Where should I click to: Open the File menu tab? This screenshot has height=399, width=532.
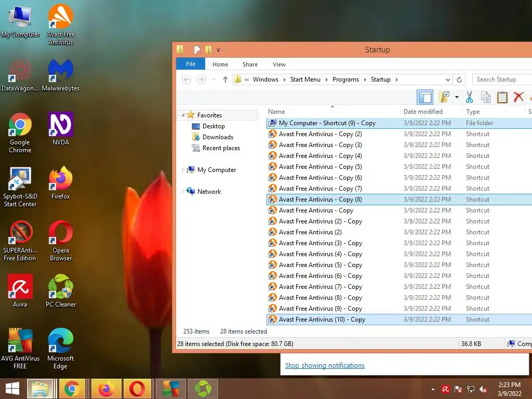tap(190, 64)
